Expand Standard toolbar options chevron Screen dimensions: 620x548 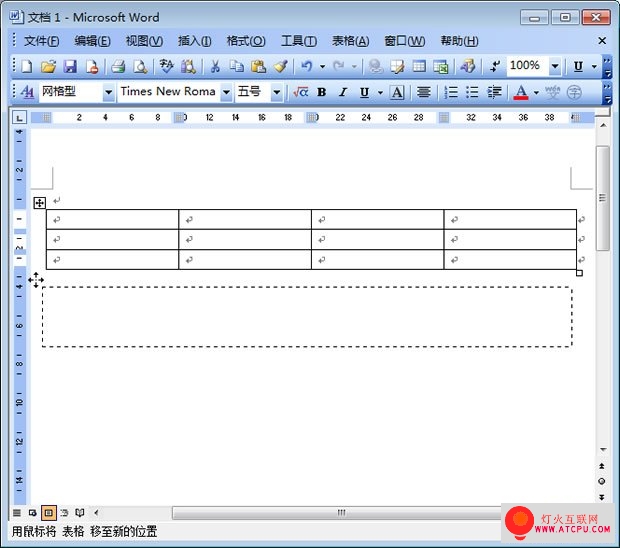coord(607,66)
